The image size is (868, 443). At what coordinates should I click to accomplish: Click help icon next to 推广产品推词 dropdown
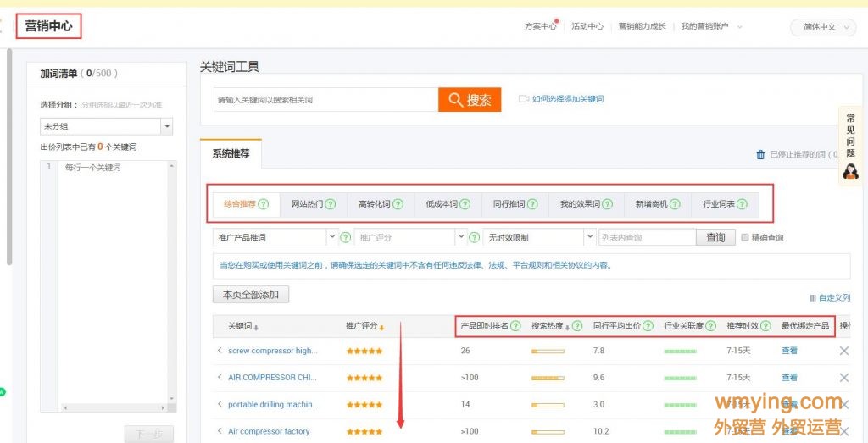point(346,237)
